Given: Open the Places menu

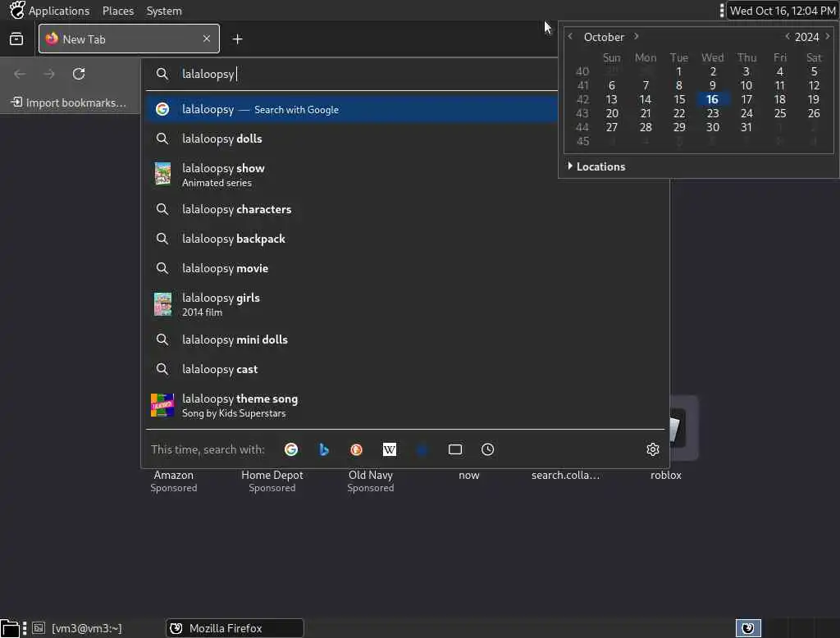Looking at the screenshot, I should tap(118, 11).
